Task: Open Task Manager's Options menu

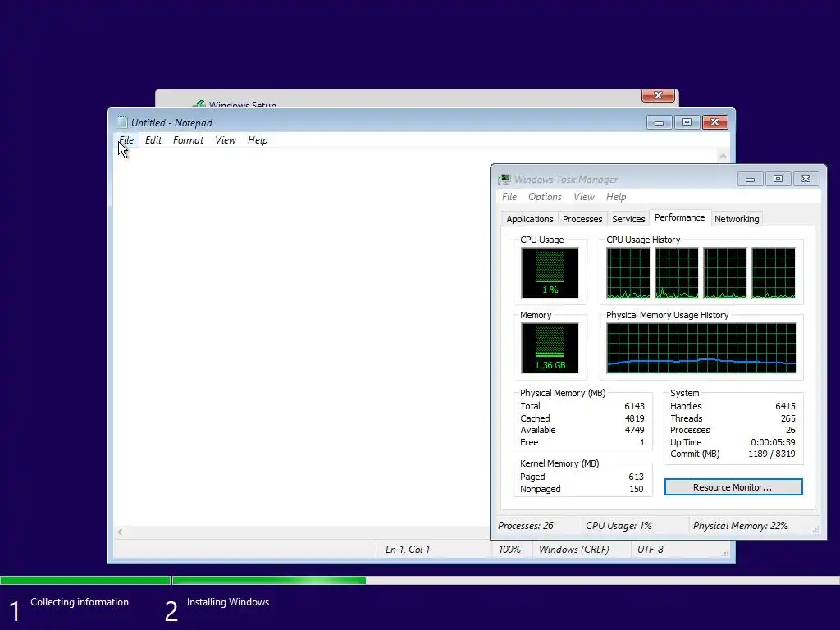Action: coord(545,197)
